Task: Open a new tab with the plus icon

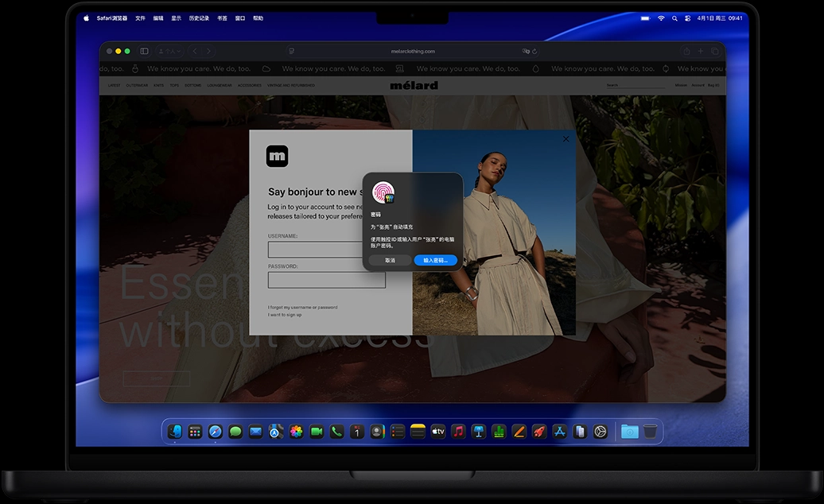Action: [702, 50]
